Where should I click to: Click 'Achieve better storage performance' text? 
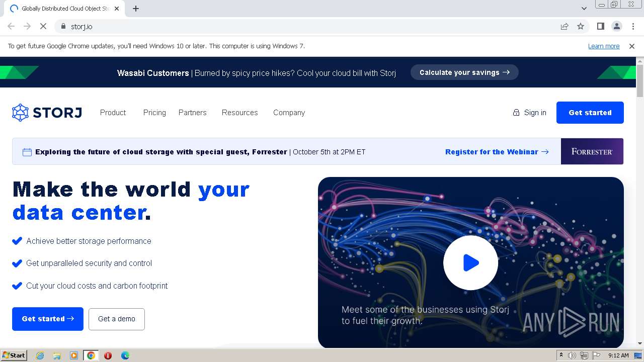[89, 241]
